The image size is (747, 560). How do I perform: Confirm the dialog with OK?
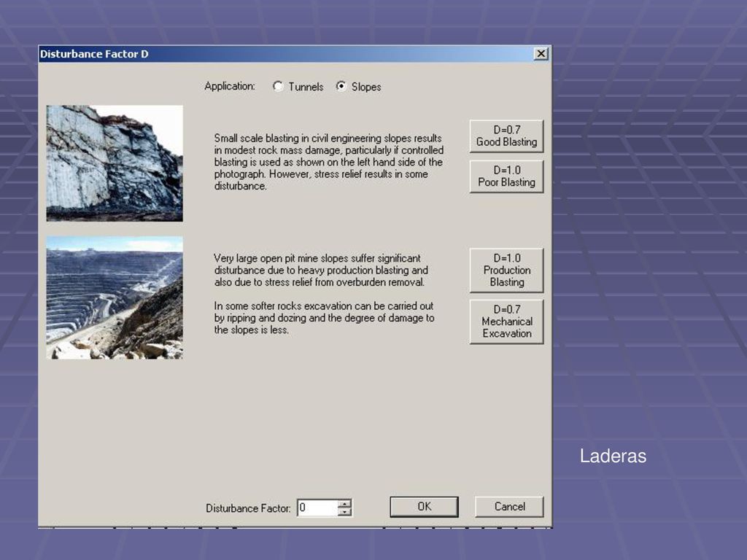point(424,507)
